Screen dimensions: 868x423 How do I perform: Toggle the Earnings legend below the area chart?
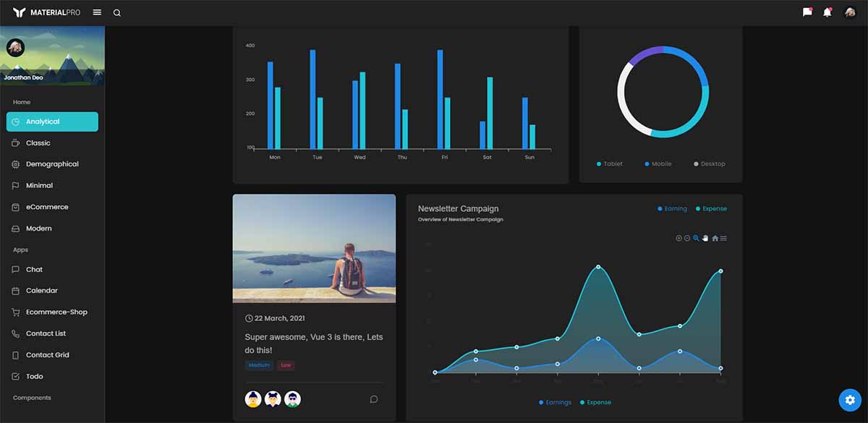point(554,402)
